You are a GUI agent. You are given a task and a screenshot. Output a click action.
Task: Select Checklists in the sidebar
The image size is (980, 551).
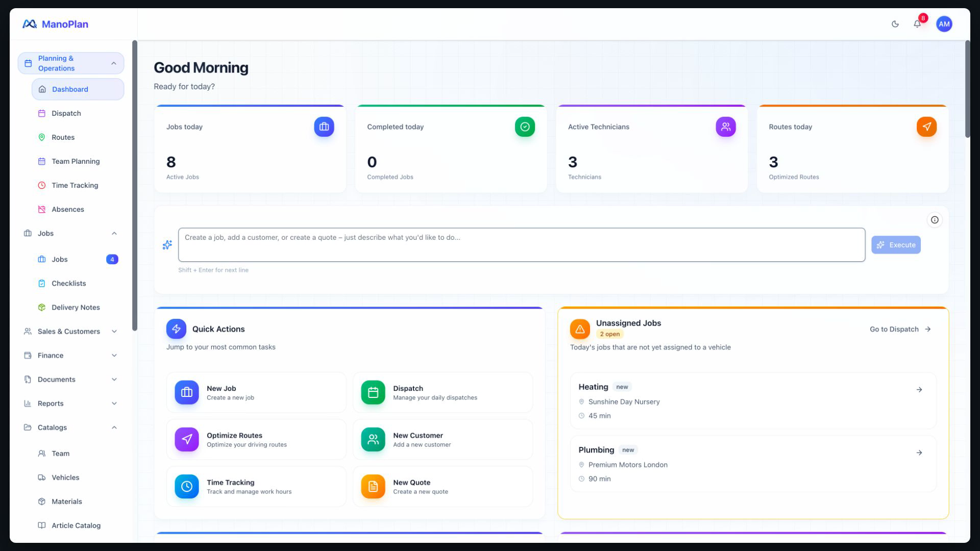pyautogui.click(x=78, y=283)
